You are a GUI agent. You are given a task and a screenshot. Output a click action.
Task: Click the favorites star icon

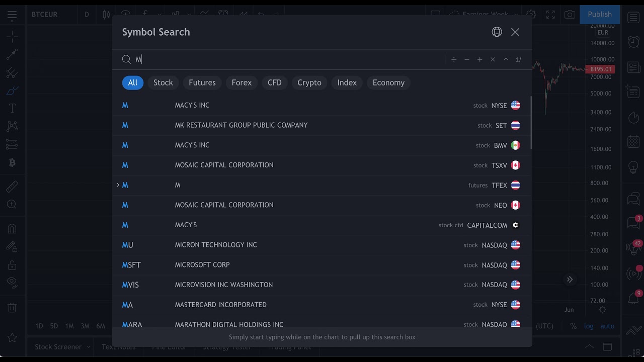click(12, 338)
